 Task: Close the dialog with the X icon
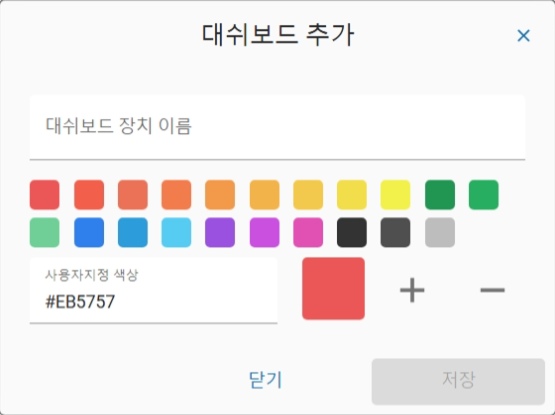pos(523,35)
